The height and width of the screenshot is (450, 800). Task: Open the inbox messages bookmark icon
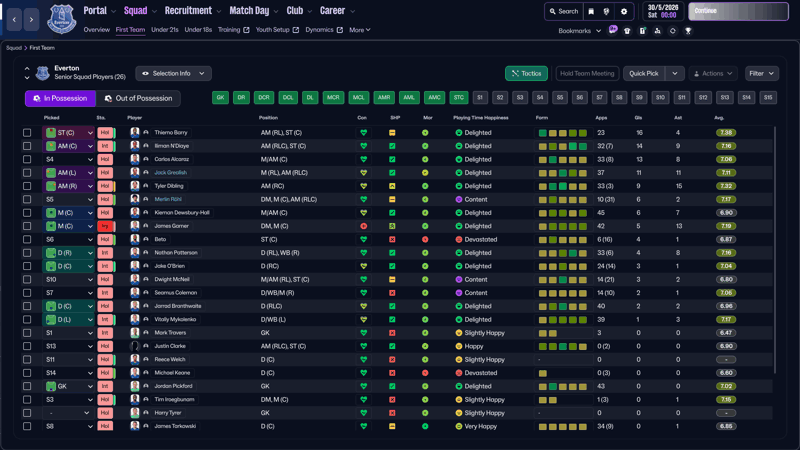(613, 30)
